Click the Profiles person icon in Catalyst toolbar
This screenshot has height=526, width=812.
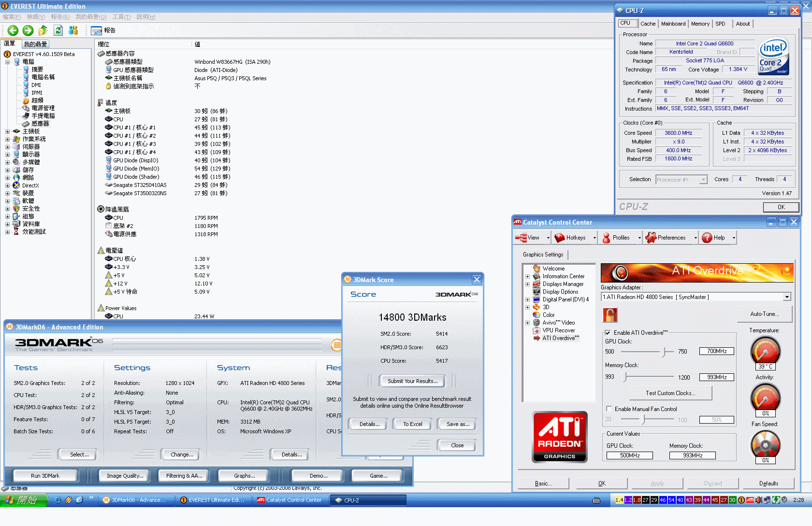point(606,238)
